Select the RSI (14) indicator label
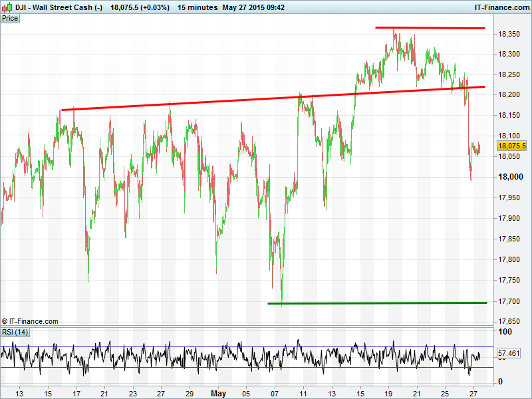The image size is (532, 399). [15, 332]
